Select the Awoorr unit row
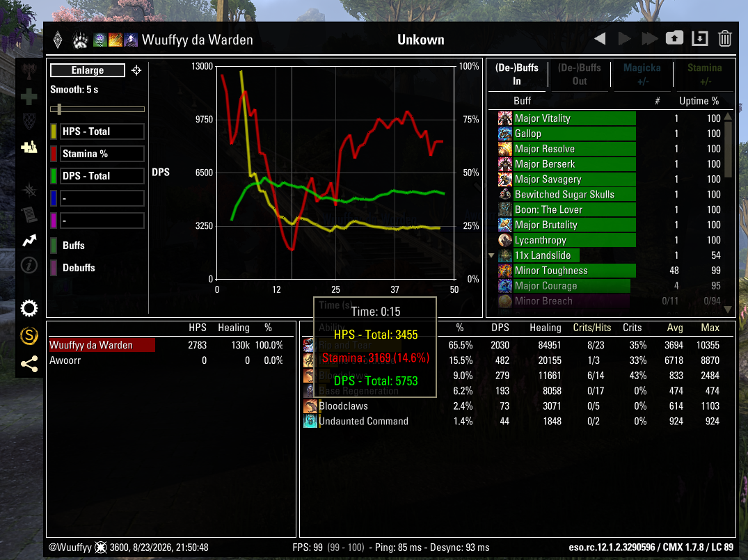The image size is (748, 560). [x=167, y=360]
